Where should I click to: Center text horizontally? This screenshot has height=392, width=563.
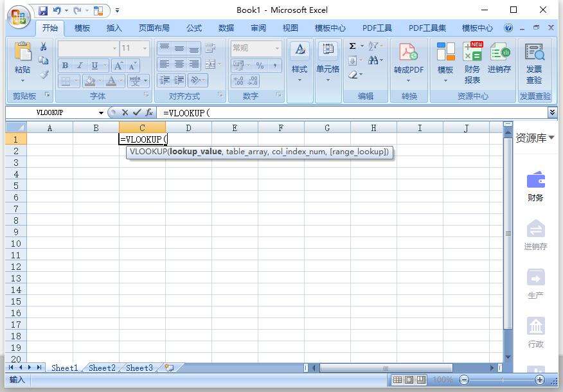coord(179,64)
